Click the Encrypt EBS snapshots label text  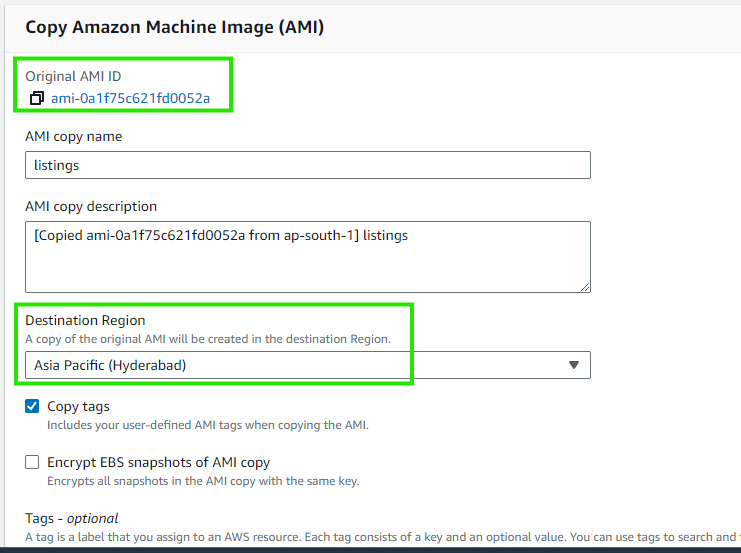click(158, 463)
